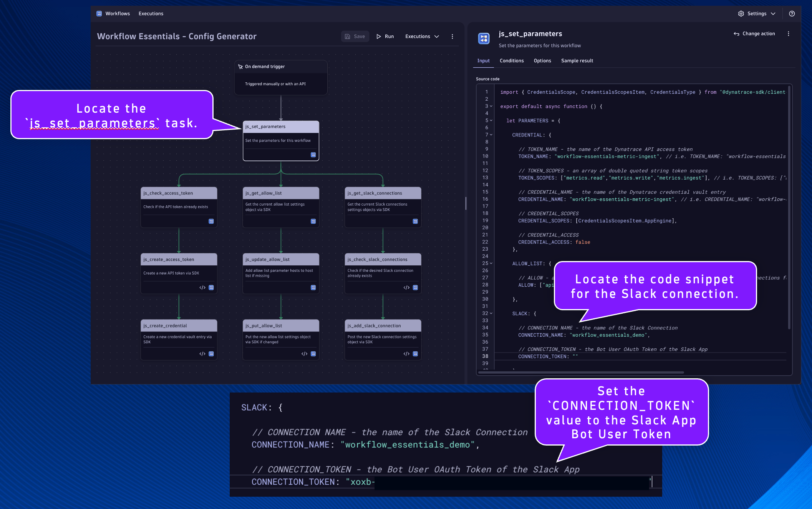Click line number 38 in the gutter
This screenshot has width=812, height=509.
pyautogui.click(x=485, y=356)
